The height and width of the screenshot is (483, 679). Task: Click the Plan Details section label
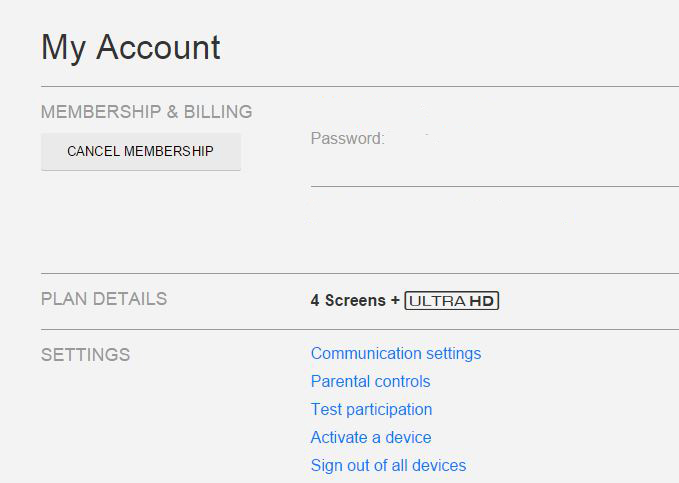click(x=104, y=299)
